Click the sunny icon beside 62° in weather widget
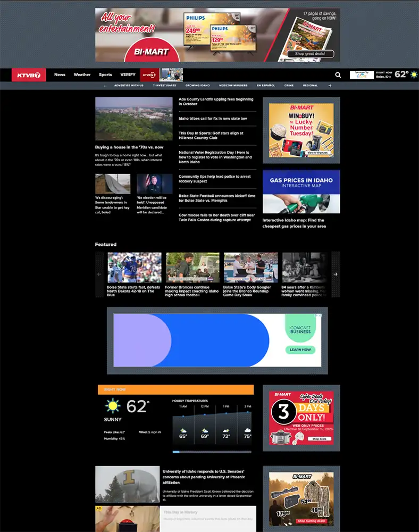The height and width of the screenshot is (532, 419). 113,406
